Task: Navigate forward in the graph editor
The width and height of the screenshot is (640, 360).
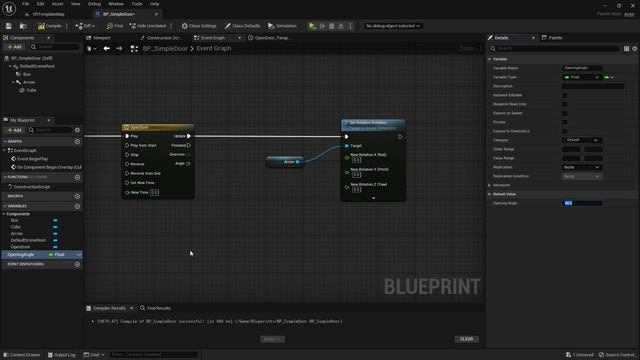Action: tap(119, 49)
